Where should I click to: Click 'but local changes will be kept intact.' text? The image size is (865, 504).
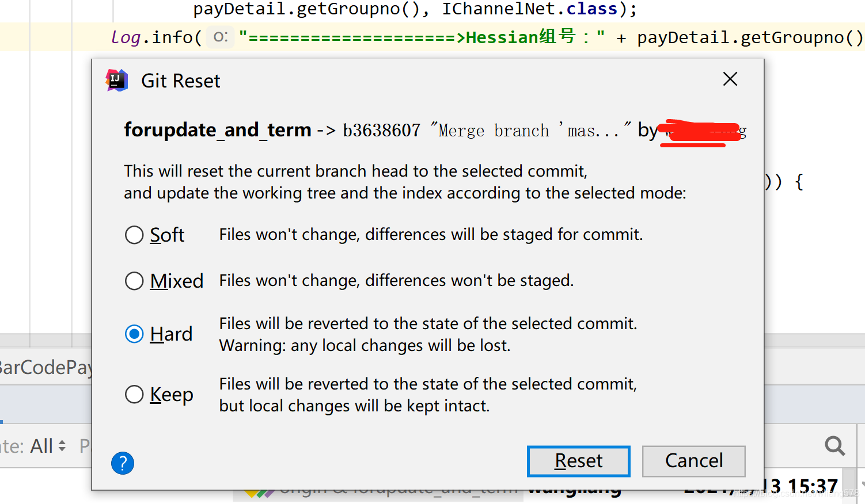(x=354, y=406)
